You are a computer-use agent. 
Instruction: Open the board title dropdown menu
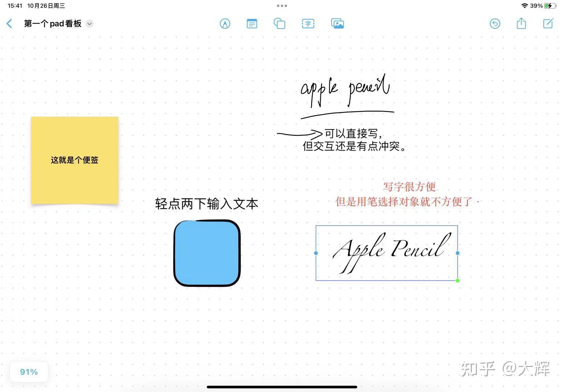click(89, 24)
